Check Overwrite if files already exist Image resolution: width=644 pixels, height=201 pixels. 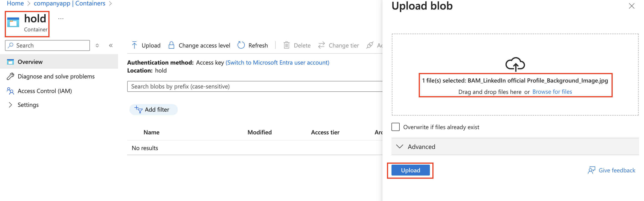point(396,127)
